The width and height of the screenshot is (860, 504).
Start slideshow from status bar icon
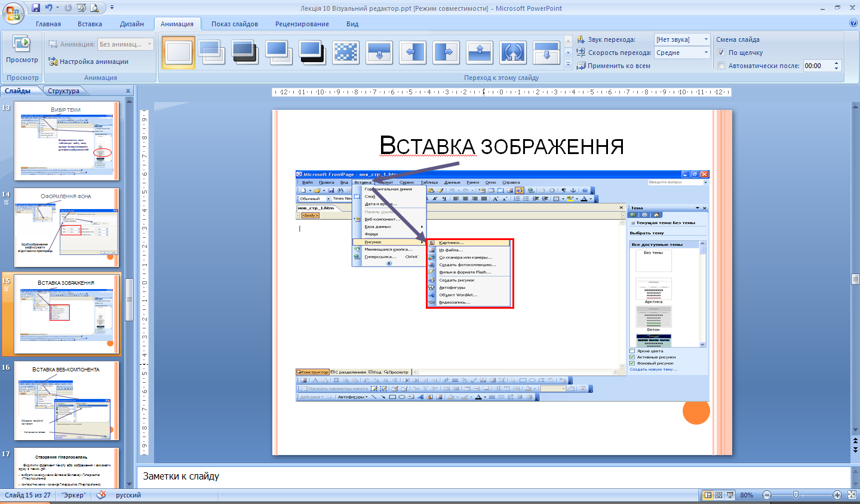click(730, 495)
